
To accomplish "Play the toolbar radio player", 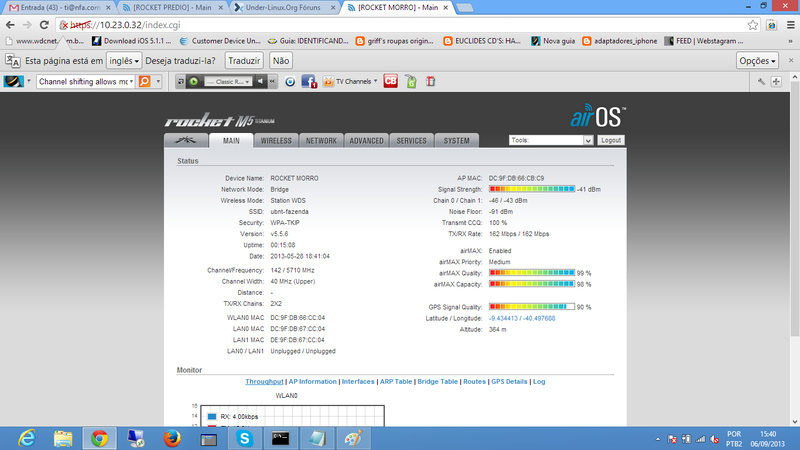I will [194, 82].
